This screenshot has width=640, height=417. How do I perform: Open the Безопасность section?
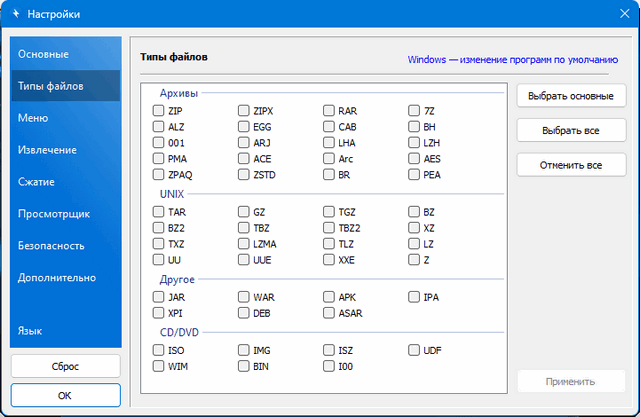tap(51, 246)
